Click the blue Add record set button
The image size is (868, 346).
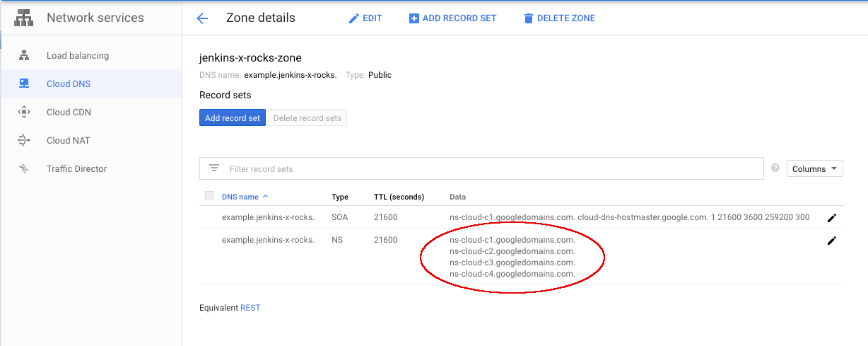coord(233,118)
